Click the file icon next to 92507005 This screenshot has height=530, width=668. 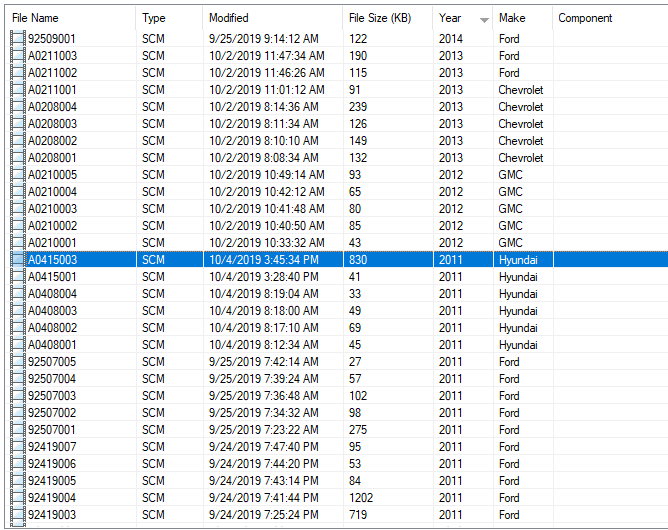pos(18,362)
